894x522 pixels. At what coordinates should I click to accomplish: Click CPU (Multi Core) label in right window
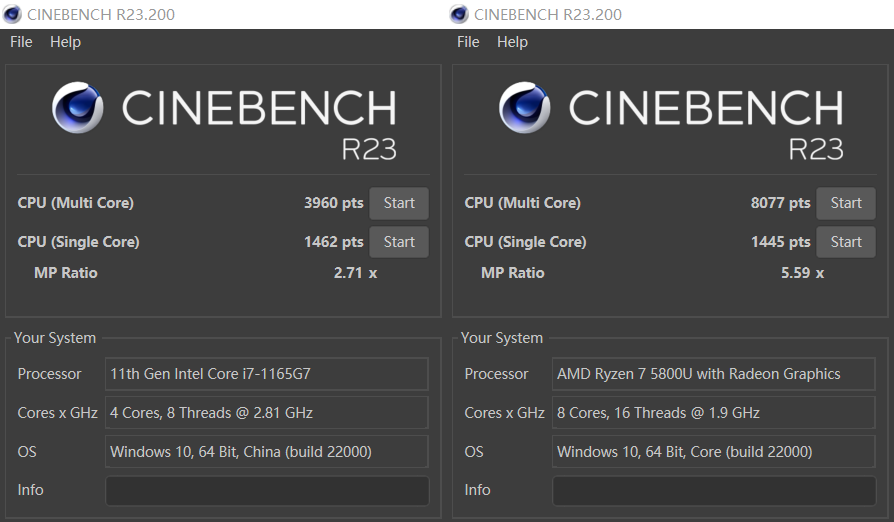click(x=523, y=203)
